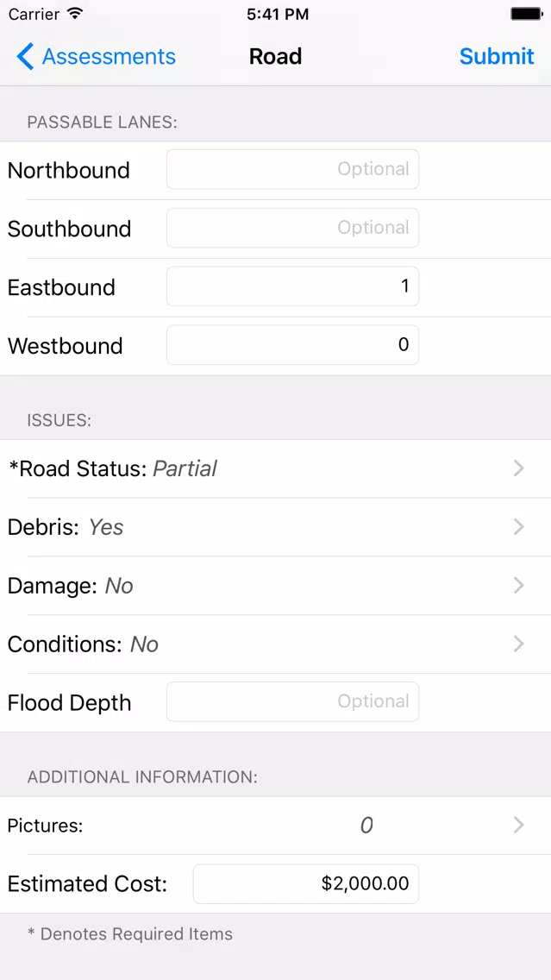The image size is (551, 980).
Task: Edit the Eastbound lanes field showing 1
Action: [x=292, y=286]
